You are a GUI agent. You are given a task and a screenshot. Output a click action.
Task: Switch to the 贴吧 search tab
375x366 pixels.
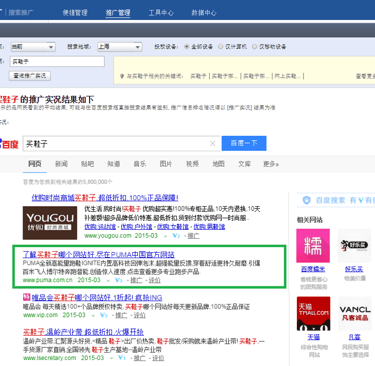(x=87, y=164)
